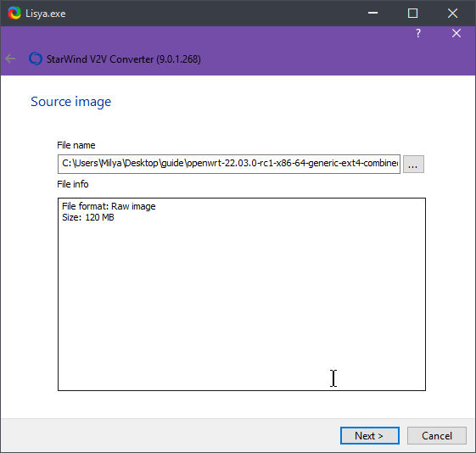Click the 'File info' label

[x=73, y=184]
